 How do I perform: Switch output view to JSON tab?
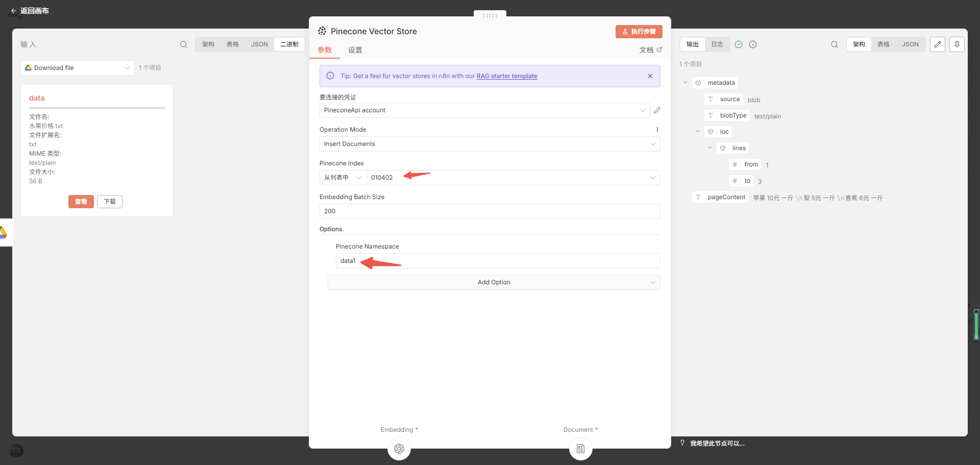(x=910, y=44)
